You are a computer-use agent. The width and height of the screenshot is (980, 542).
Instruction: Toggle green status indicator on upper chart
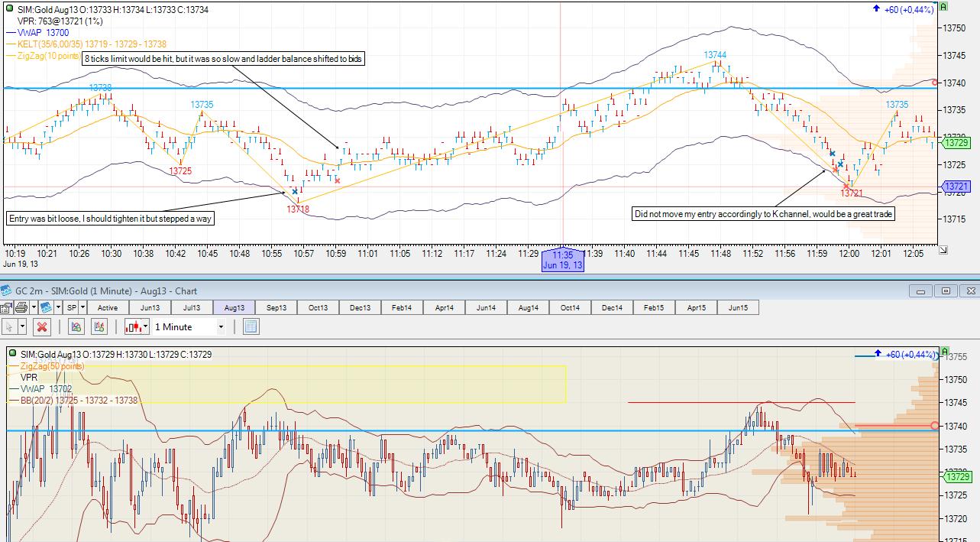11,9
